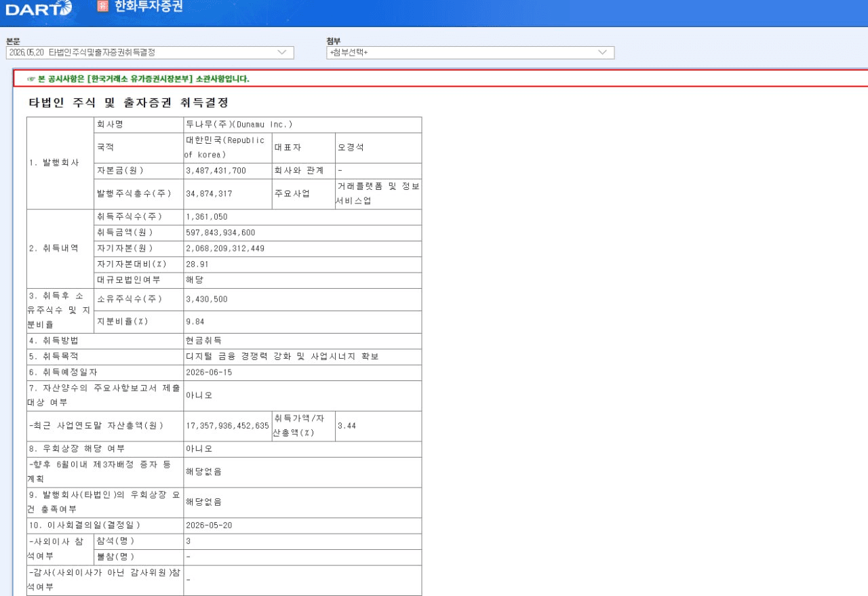
Task: Select the '거래플랫폼 및 정보서비스업' business cell
Action: point(378,194)
